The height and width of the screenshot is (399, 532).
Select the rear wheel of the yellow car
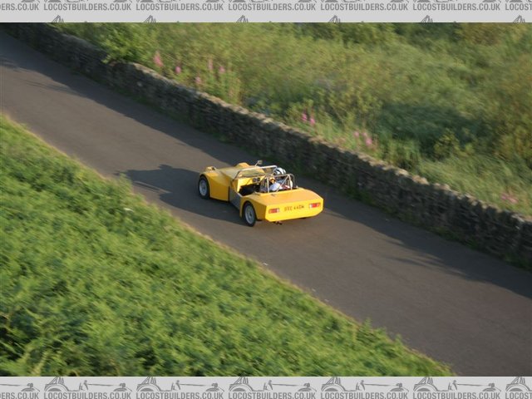249,214
